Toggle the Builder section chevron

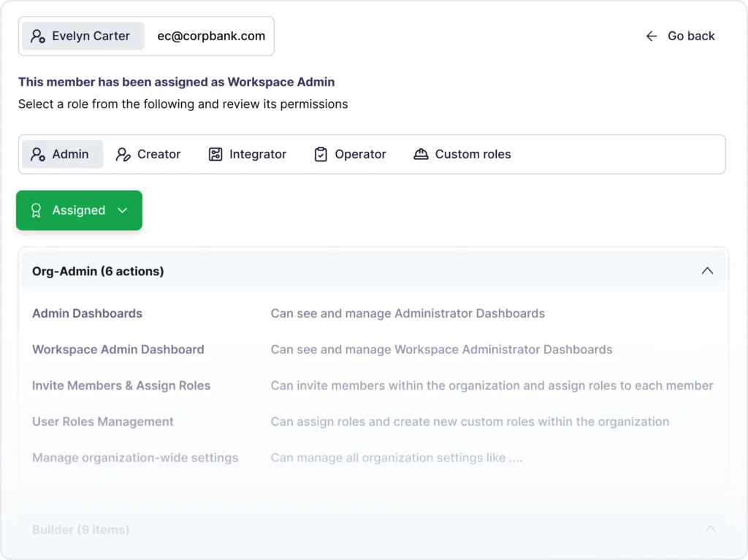(x=709, y=529)
